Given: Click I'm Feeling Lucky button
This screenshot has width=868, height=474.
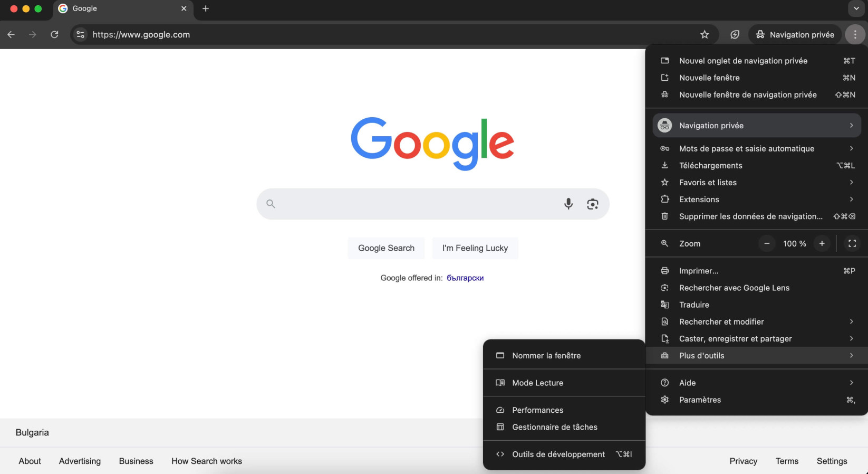Looking at the screenshot, I should [x=475, y=248].
